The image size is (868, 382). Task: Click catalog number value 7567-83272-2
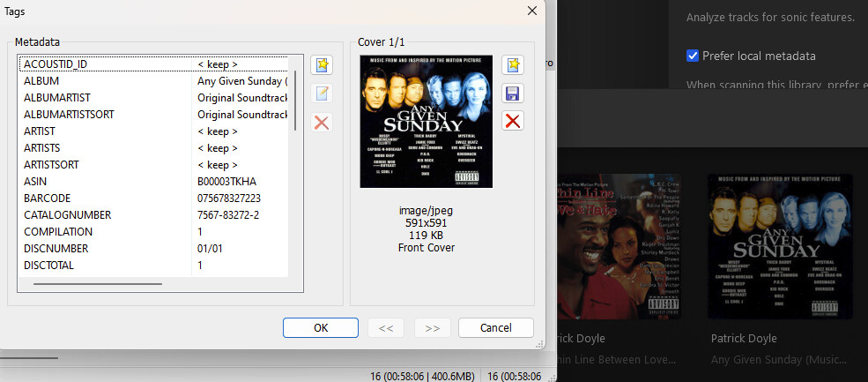pyautogui.click(x=228, y=214)
